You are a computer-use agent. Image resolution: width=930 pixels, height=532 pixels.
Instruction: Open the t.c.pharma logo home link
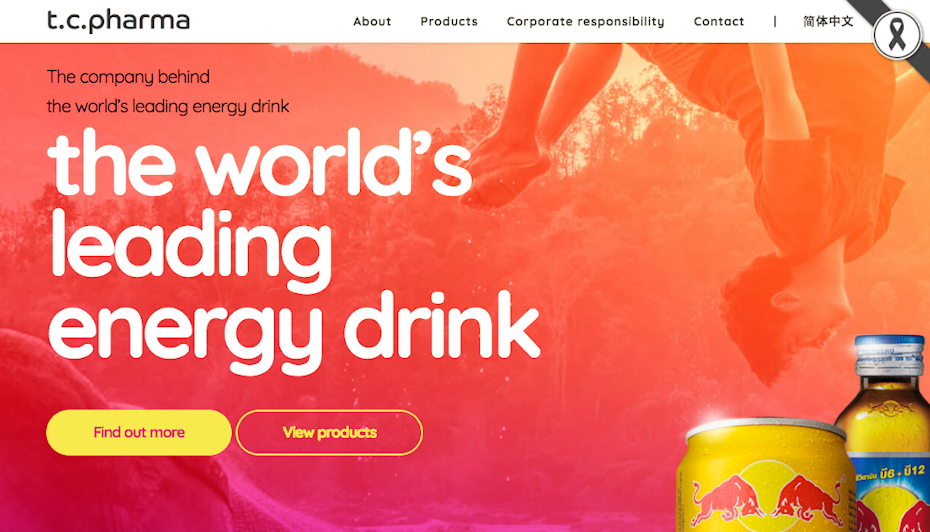coord(118,21)
